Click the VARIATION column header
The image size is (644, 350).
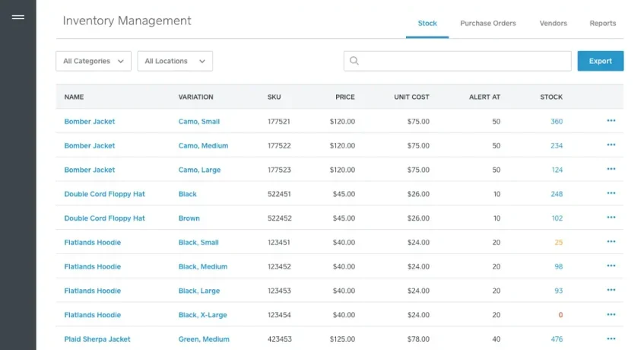click(x=196, y=97)
